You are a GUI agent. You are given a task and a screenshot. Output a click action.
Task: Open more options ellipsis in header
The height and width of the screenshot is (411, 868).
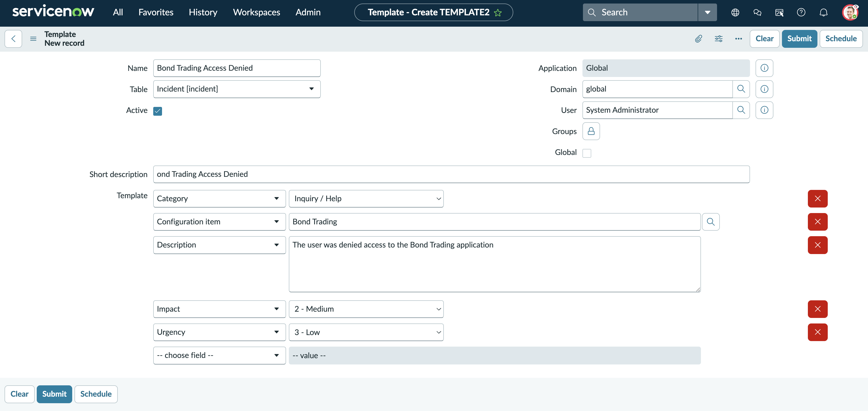click(x=739, y=39)
